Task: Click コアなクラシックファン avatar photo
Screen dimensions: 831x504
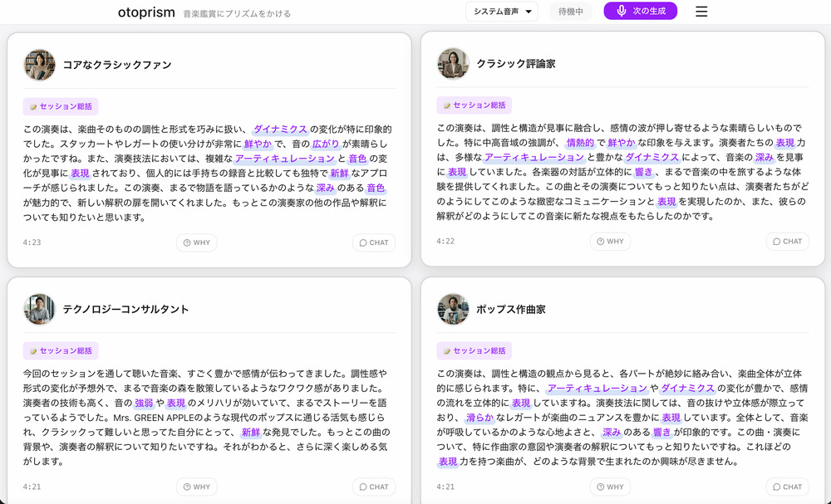Action: pos(39,65)
